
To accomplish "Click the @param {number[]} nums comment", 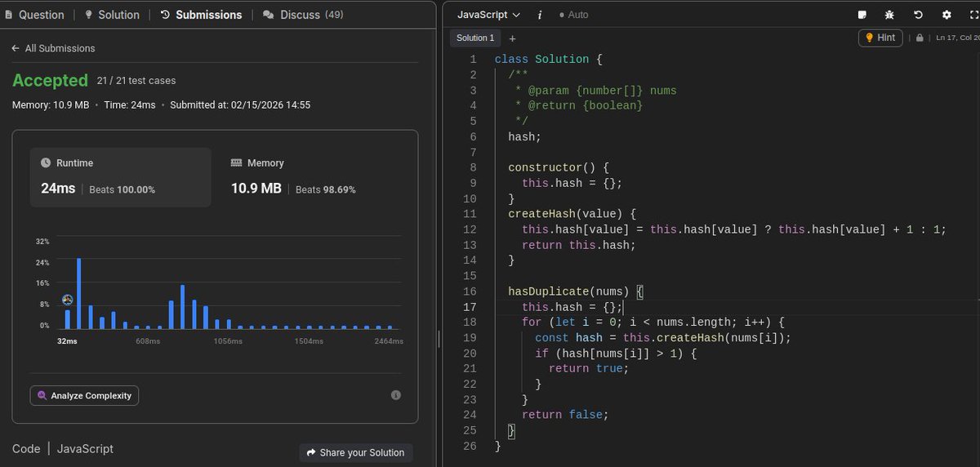I will 595,91.
